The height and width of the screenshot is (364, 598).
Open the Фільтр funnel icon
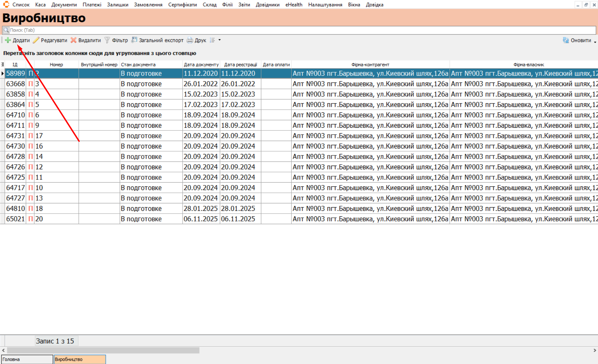[x=107, y=40]
